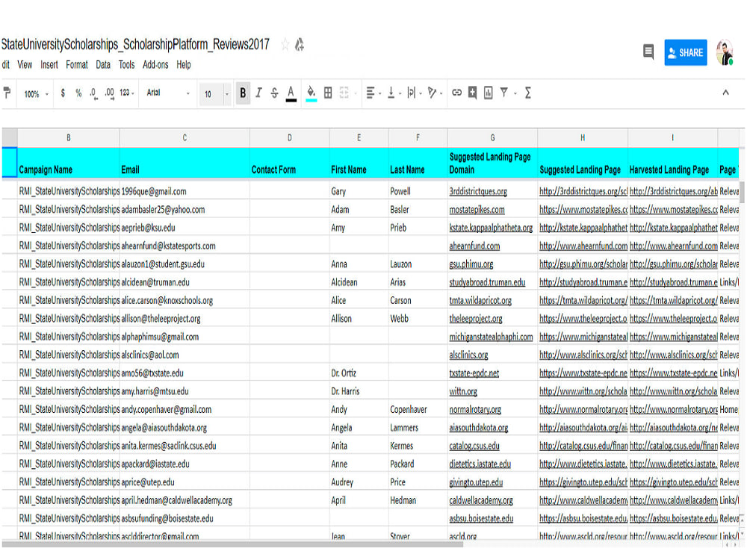The width and height of the screenshot is (747, 560).
Task: Click the document title to rename
Action: (135, 44)
